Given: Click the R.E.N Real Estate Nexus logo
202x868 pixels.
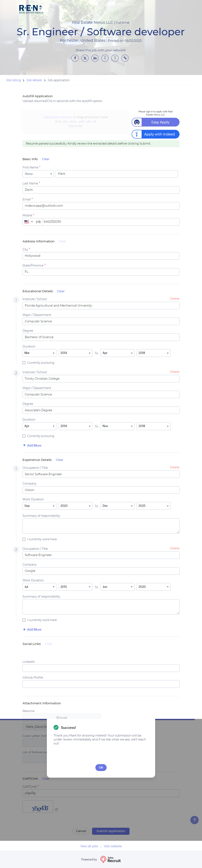Looking at the screenshot, I should coord(31,9).
